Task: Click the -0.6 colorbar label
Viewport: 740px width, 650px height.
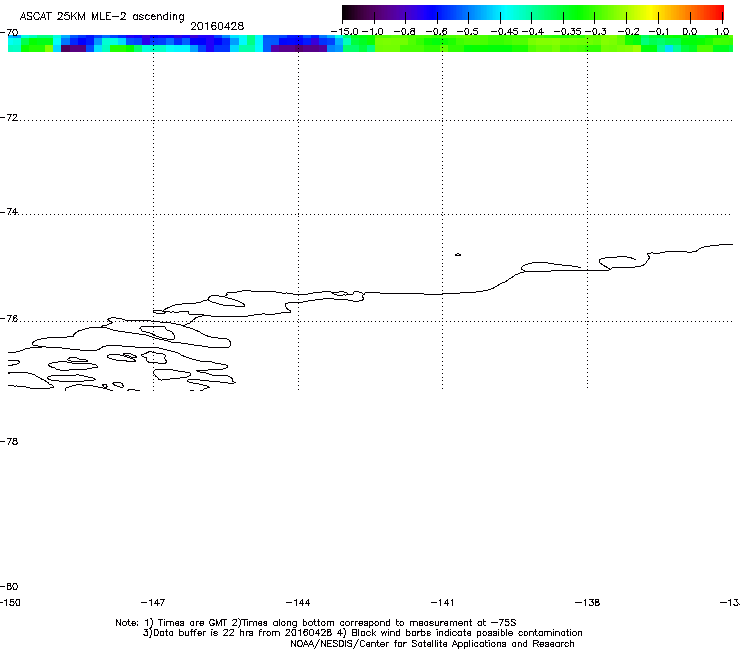Action: pyautogui.click(x=437, y=32)
